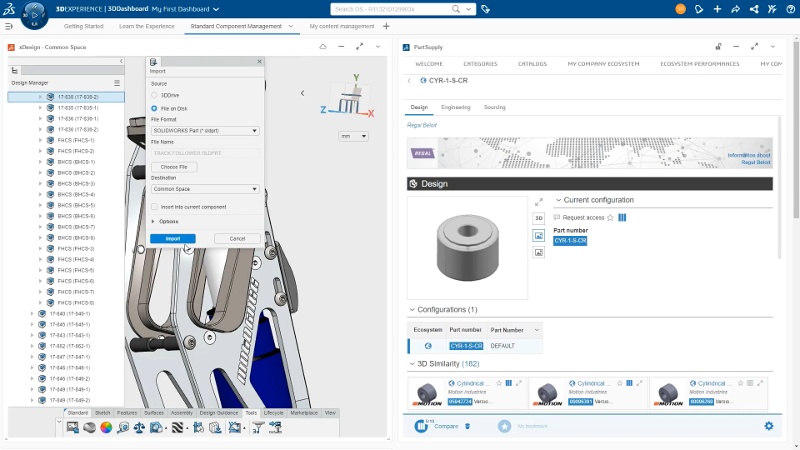Select the first image thumbnail icon beside preview
The height and width of the screenshot is (450, 800).
539,235
